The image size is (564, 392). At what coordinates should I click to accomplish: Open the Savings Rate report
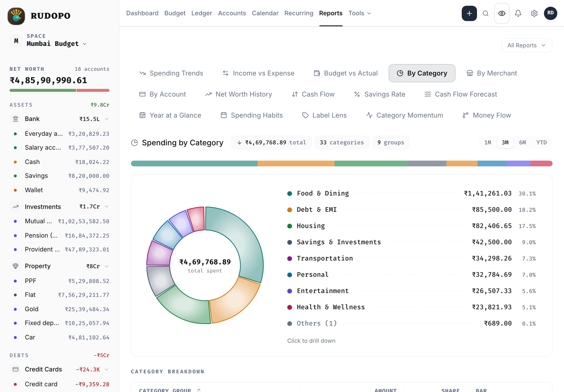tap(380, 94)
